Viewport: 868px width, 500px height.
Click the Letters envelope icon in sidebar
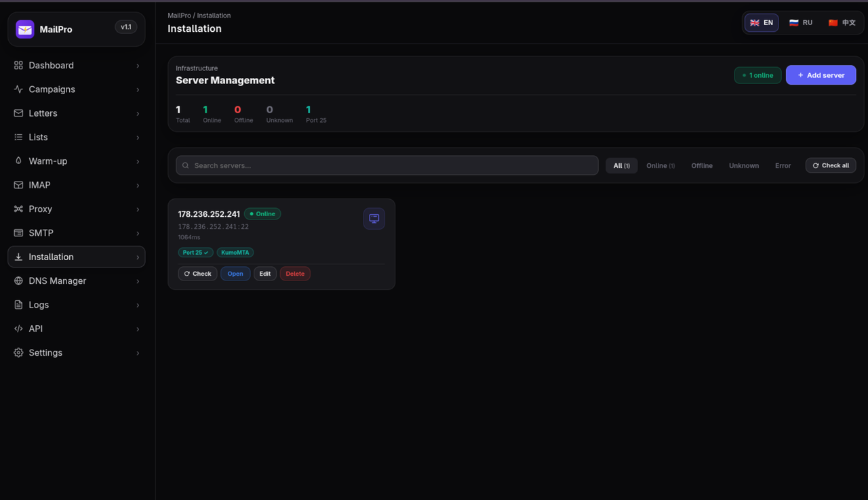click(x=18, y=113)
